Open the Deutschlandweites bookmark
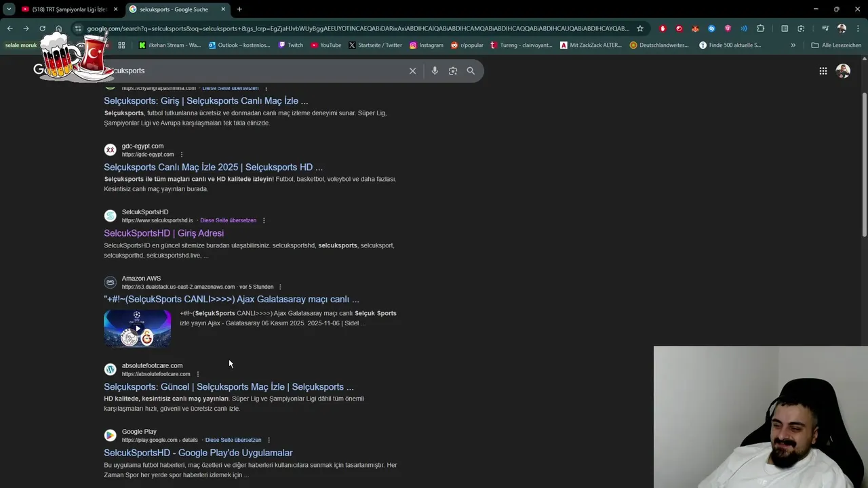 click(659, 45)
